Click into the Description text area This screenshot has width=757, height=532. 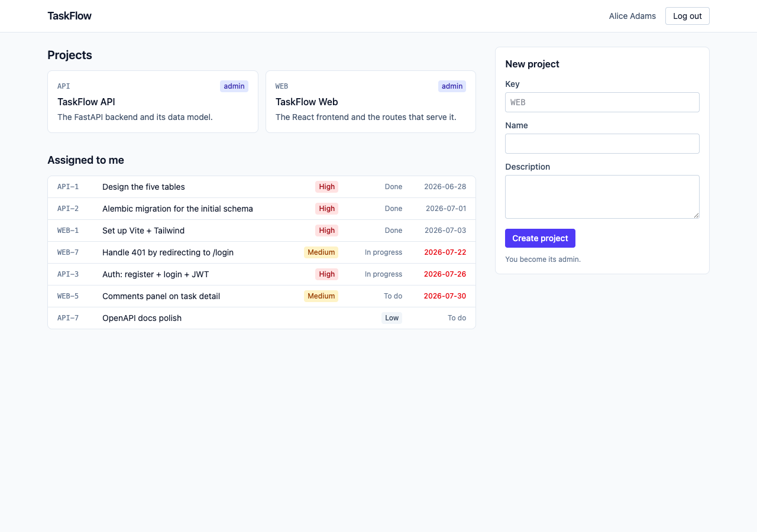pyautogui.click(x=602, y=197)
